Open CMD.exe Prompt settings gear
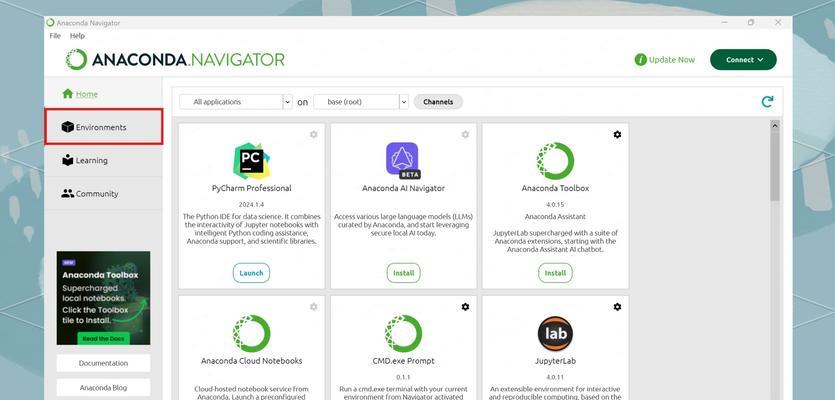This screenshot has width=835, height=400. pos(465,307)
